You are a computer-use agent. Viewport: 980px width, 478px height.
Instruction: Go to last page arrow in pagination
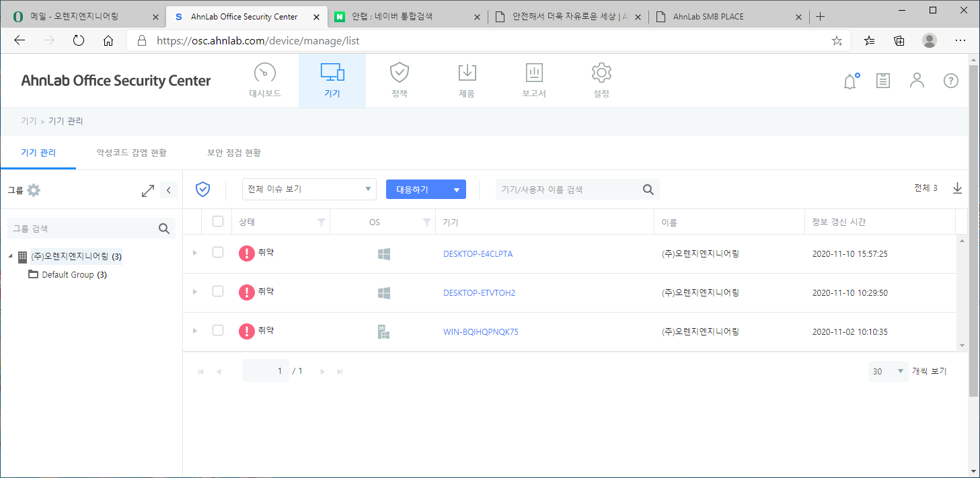[x=340, y=372]
